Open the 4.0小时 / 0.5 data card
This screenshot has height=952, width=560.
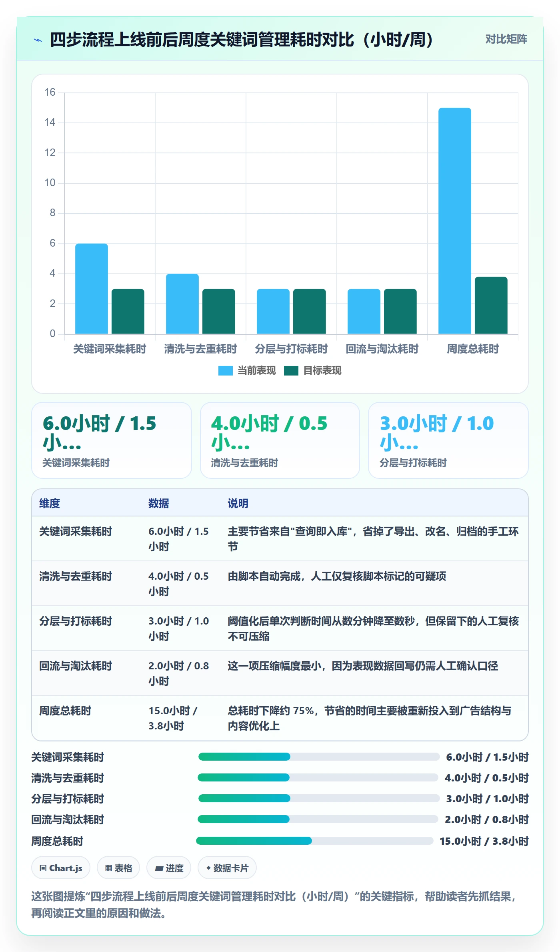[280, 440]
